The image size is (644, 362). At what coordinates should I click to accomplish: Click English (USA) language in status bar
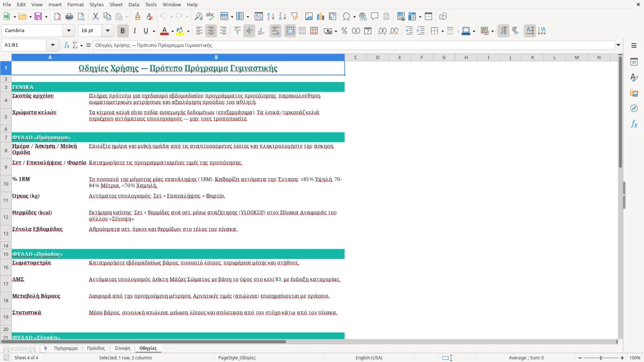pos(369,358)
